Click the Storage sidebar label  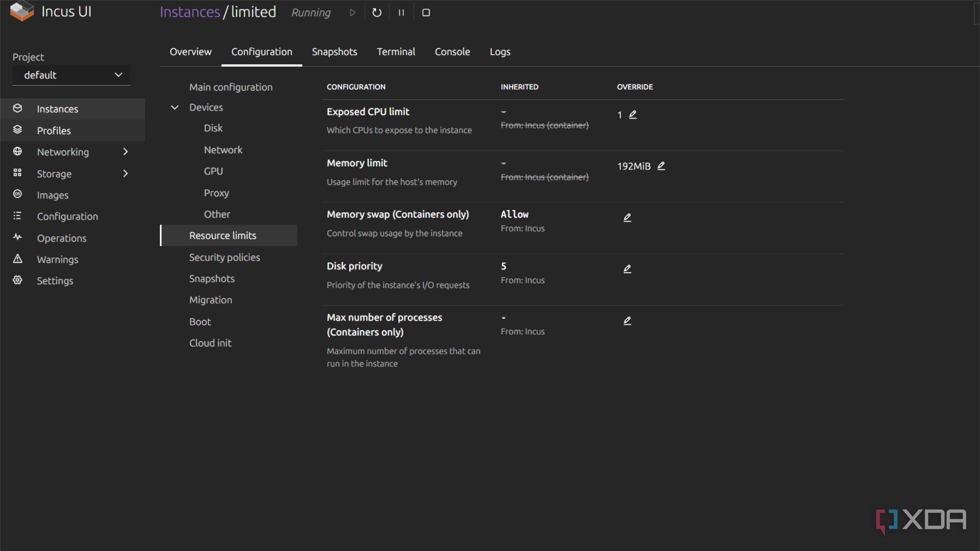[54, 174]
